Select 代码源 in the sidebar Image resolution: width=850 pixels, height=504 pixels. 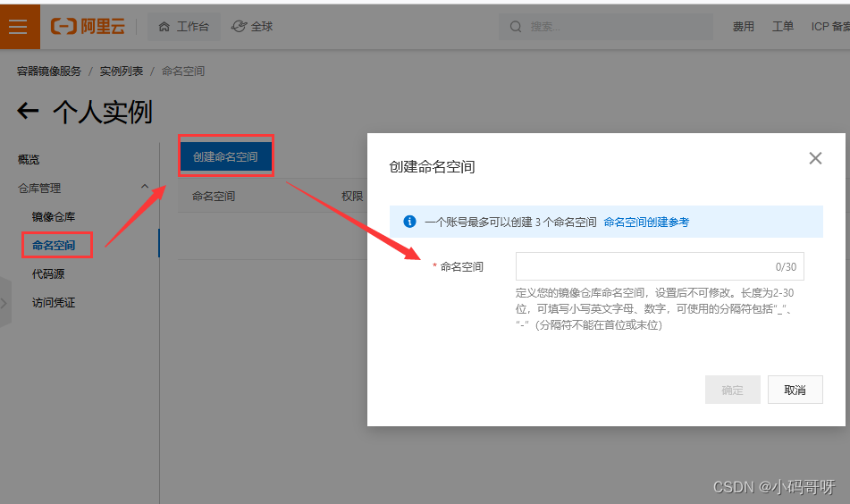48,274
